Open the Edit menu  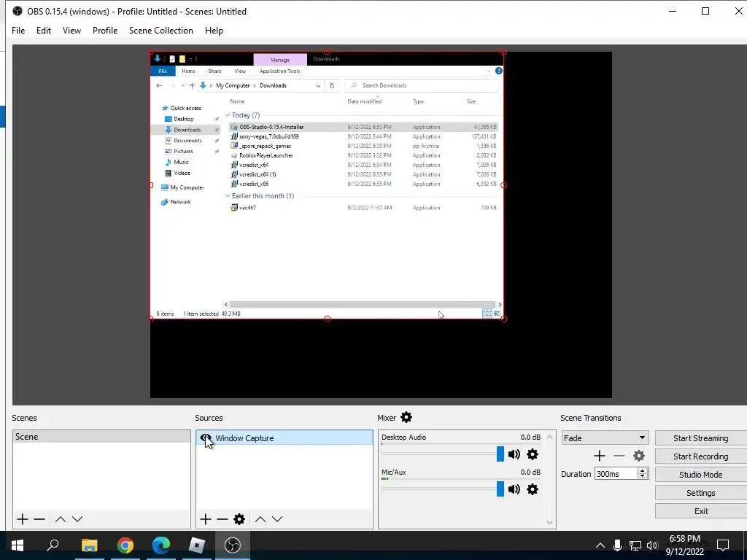pos(43,31)
